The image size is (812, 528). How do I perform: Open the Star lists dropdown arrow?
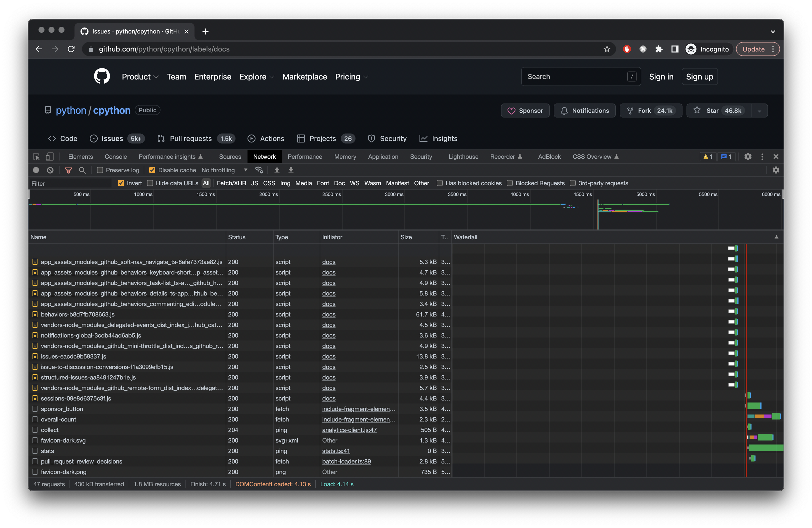pos(759,110)
